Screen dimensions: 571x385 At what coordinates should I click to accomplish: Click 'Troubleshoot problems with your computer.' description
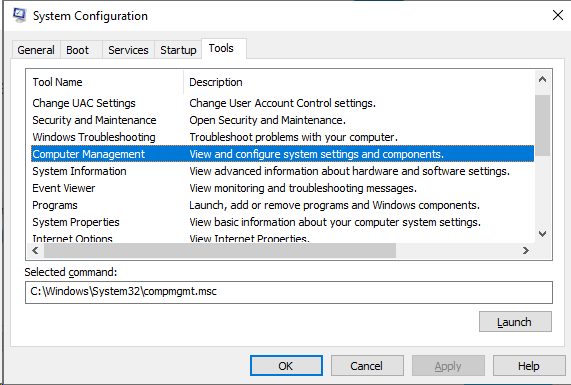[294, 137]
